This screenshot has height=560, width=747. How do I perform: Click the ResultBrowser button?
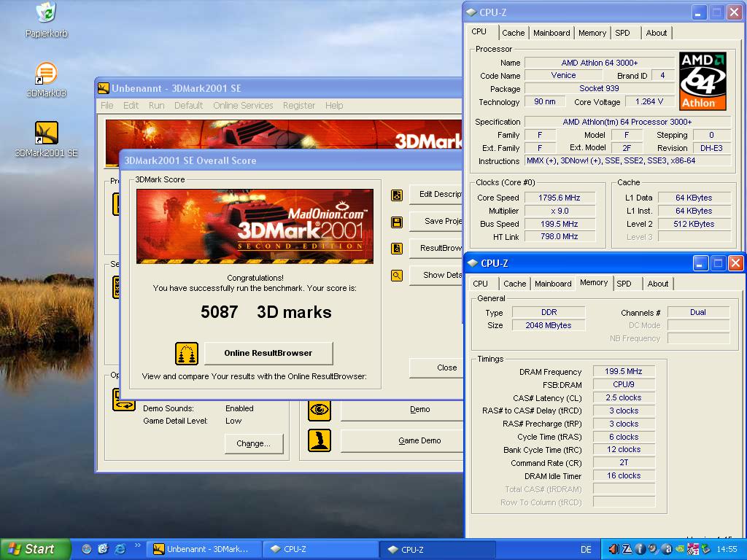click(436, 248)
